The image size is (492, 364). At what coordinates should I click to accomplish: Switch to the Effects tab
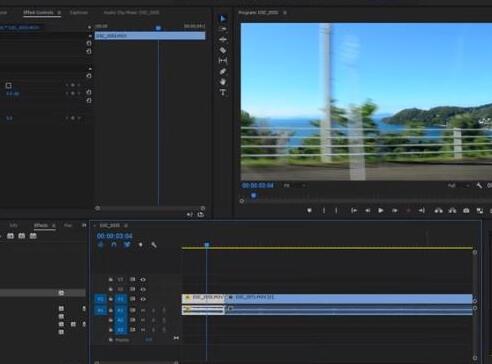[41, 226]
